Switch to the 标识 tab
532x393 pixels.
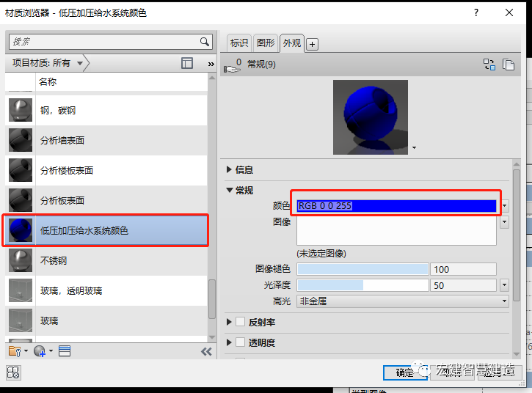pos(239,43)
